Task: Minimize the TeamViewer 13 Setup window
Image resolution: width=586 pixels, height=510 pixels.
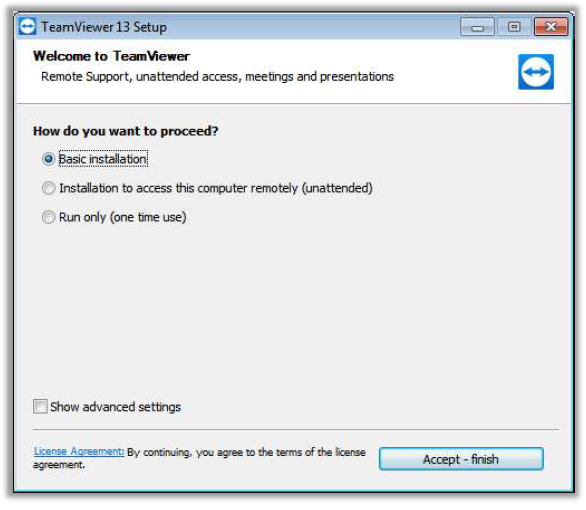Action: coord(477,27)
